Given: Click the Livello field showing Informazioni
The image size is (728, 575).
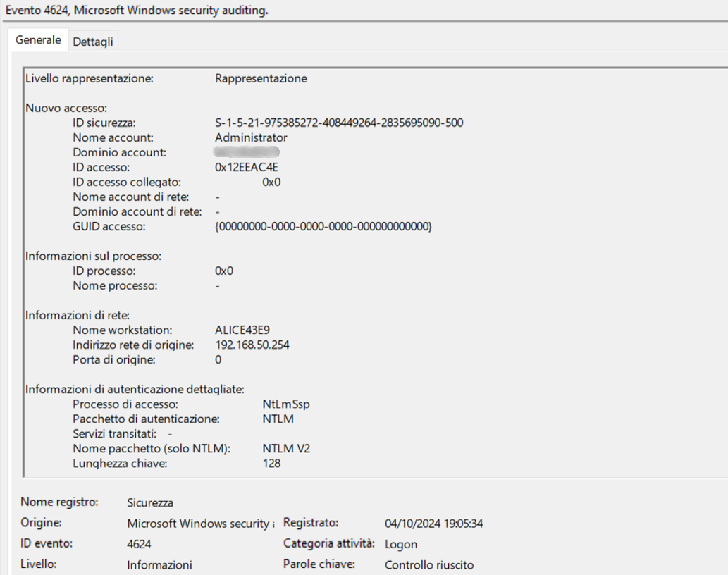Looking at the screenshot, I should click(159, 564).
